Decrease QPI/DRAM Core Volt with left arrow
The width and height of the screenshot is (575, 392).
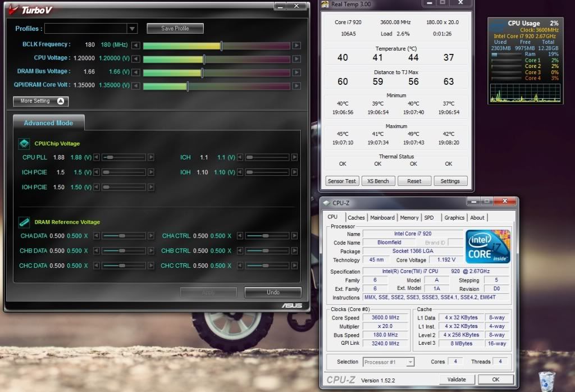tap(136, 86)
